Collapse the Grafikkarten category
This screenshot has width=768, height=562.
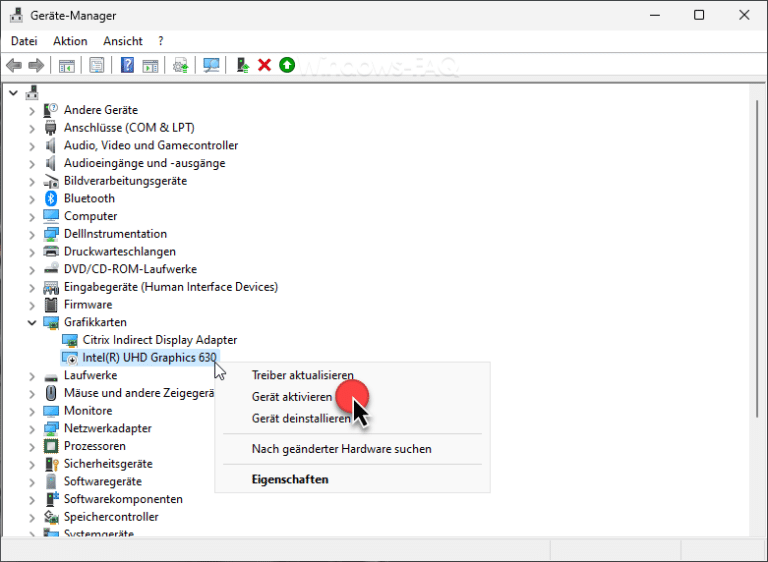pos(32,322)
